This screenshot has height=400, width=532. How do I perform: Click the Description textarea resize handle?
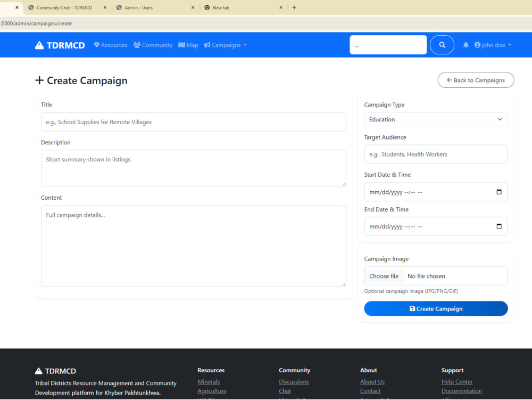click(344, 184)
